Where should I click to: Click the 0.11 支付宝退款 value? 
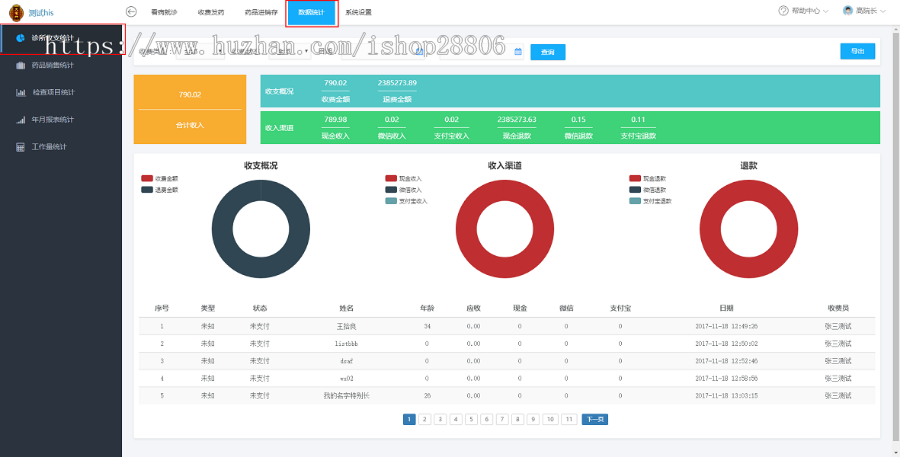(x=638, y=119)
